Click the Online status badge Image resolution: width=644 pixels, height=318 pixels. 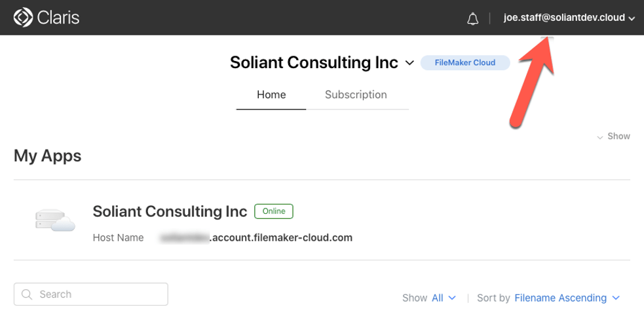(x=274, y=211)
